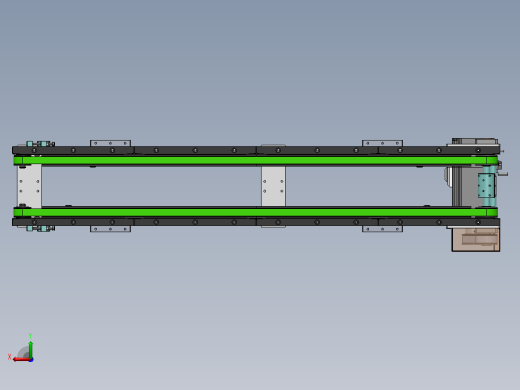
Task: Click the Y label on the triad
Action: tap(30, 336)
